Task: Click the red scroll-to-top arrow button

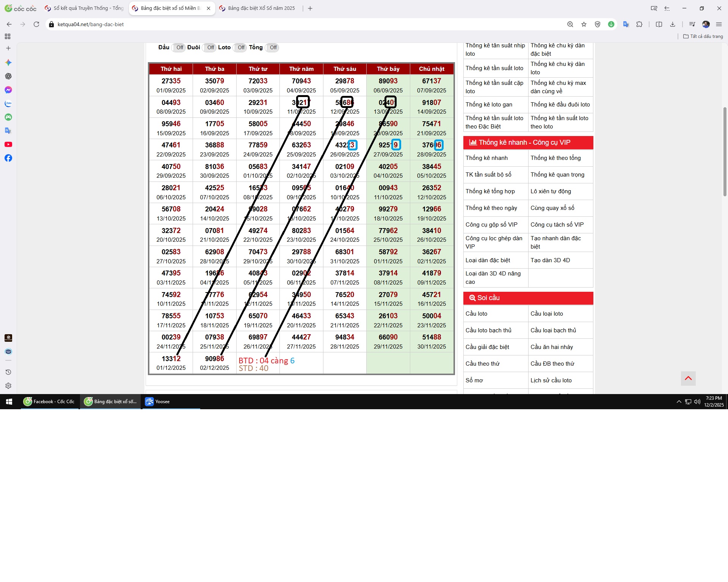Action: (x=688, y=378)
